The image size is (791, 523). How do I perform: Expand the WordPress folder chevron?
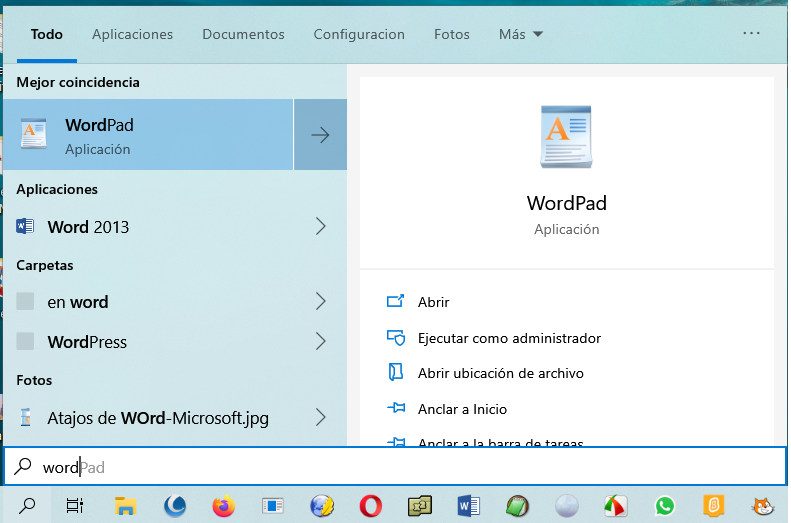(x=321, y=341)
